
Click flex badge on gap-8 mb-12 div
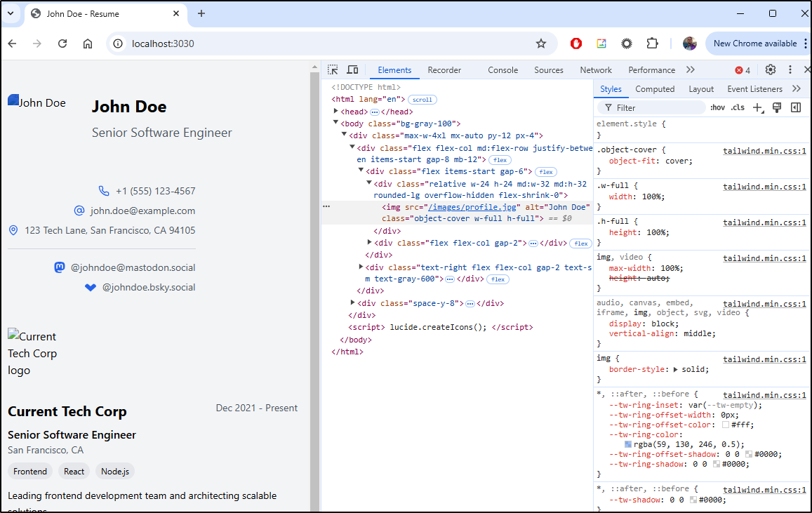click(500, 160)
